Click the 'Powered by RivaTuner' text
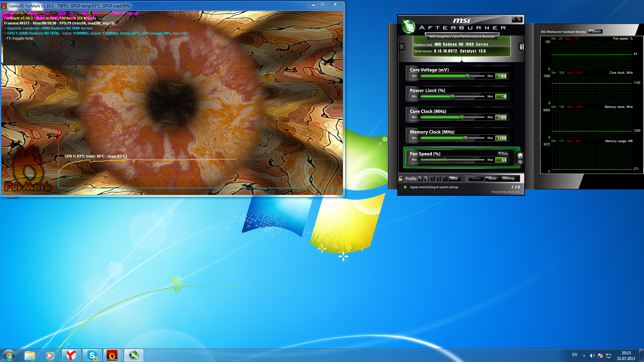Image resolution: width=644 pixels, height=362 pixels. 505,192
